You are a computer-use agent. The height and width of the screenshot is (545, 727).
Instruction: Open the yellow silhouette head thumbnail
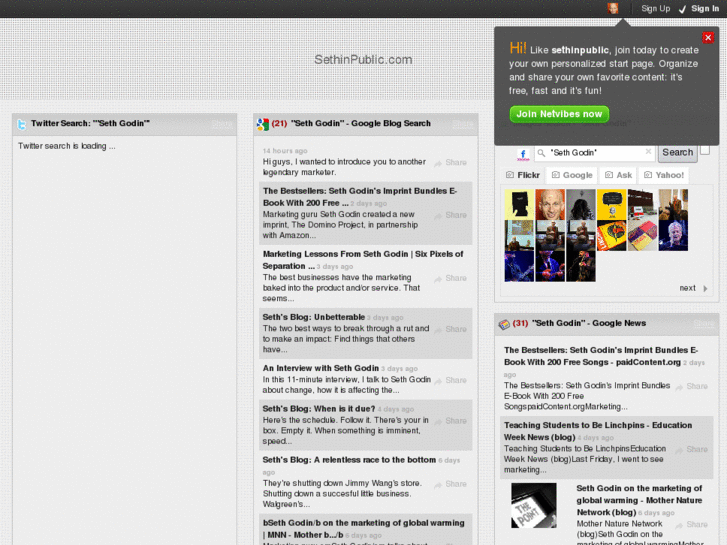pyautogui.click(x=519, y=205)
